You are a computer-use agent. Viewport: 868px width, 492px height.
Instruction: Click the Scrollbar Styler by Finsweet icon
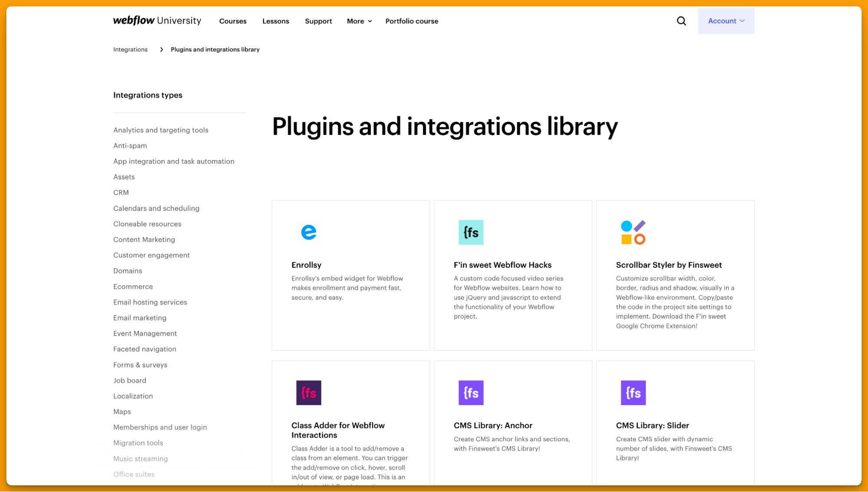click(633, 232)
